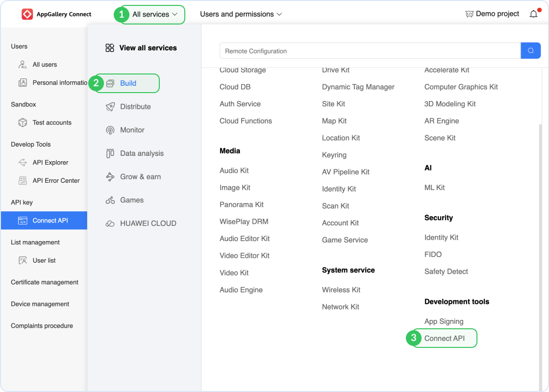Open Map Kit service
549x392 pixels.
[334, 121]
